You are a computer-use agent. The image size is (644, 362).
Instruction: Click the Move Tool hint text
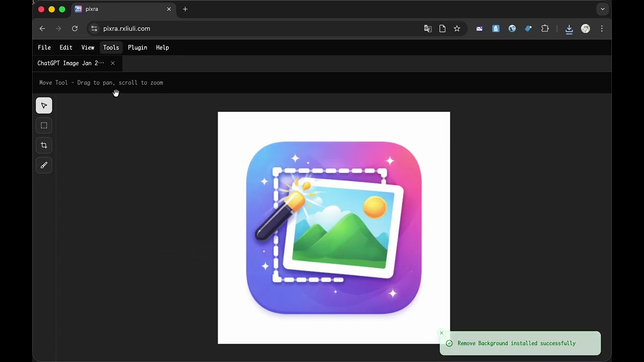pyautogui.click(x=101, y=82)
